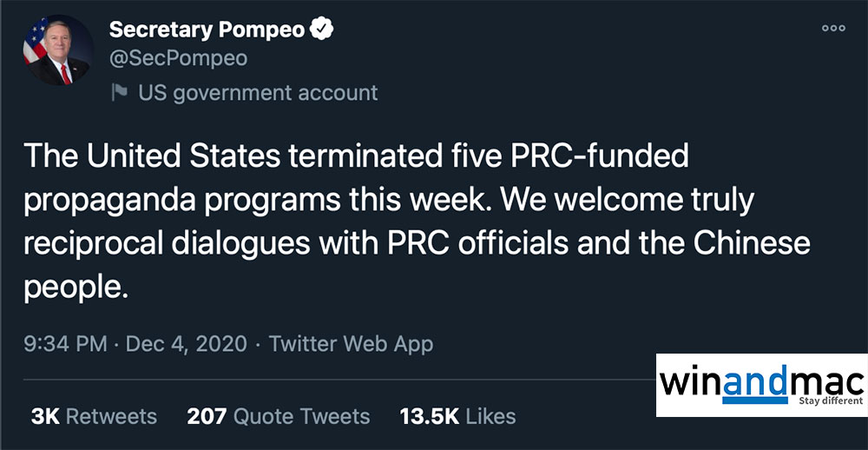This screenshot has width=868, height=450.
Task: View the 3K Retweets list
Action: click(x=94, y=416)
